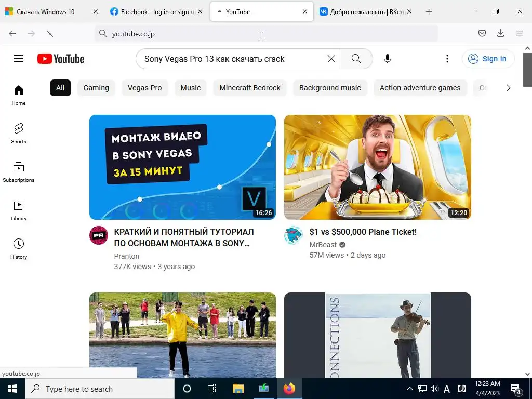Go forward in browser history
Viewport: 532px width, 399px height.
(31, 34)
